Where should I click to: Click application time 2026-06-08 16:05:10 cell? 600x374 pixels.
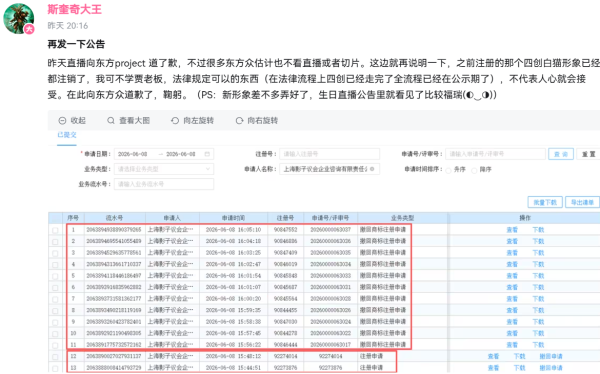pyautogui.click(x=233, y=230)
